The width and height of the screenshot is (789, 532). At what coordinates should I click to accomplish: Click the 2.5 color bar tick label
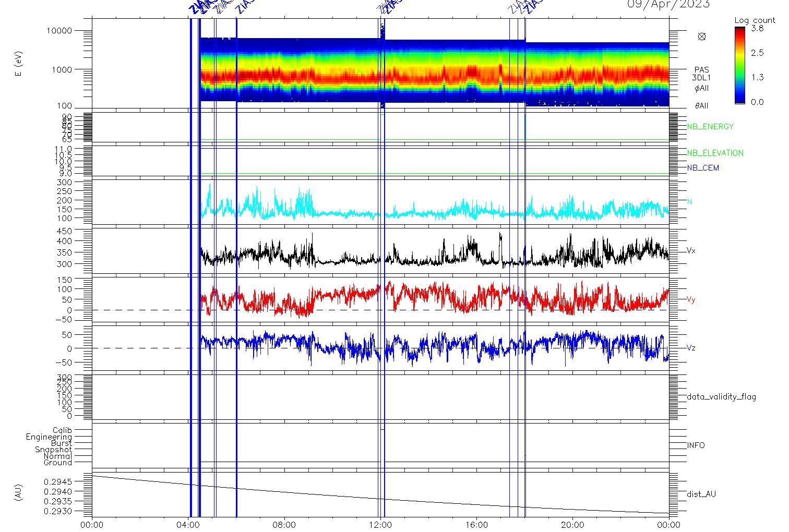tap(757, 53)
